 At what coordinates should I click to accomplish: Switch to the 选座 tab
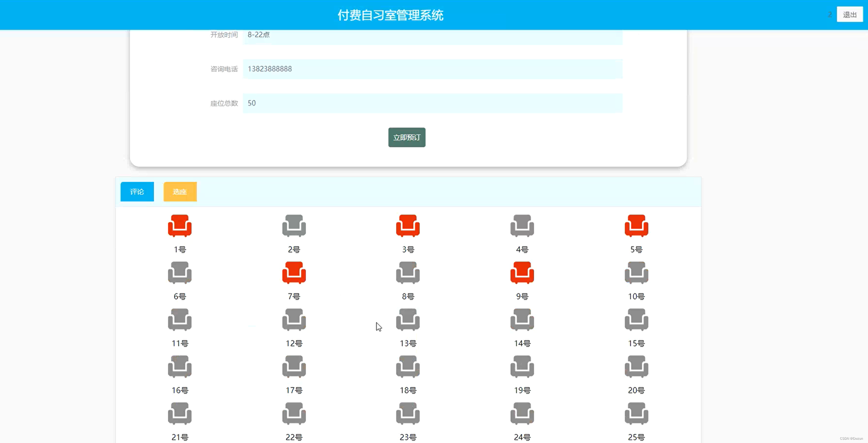[x=180, y=191]
